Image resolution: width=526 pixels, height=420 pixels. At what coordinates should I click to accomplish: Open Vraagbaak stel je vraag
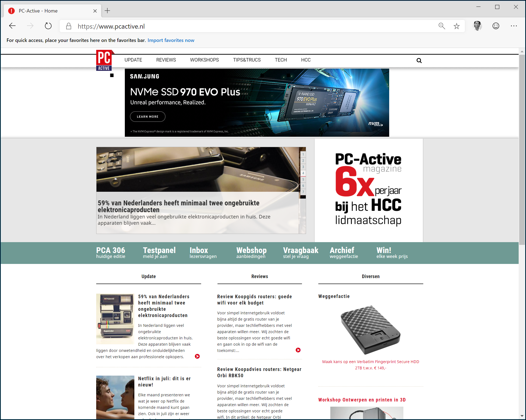point(301,252)
